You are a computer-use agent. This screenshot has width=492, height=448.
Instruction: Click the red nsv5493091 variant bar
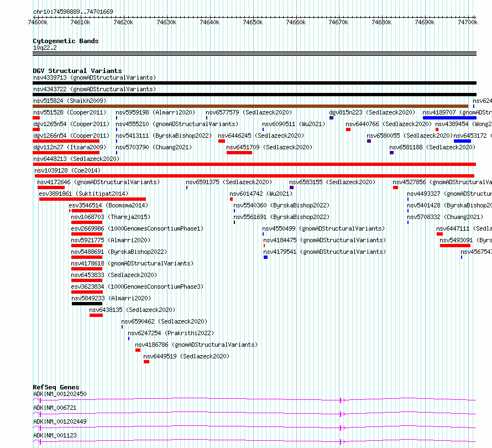point(455,246)
